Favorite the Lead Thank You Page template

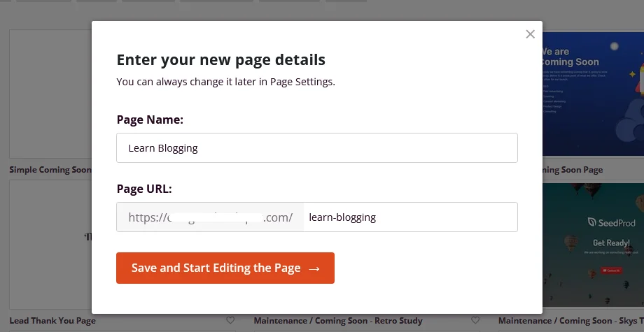point(230,320)
